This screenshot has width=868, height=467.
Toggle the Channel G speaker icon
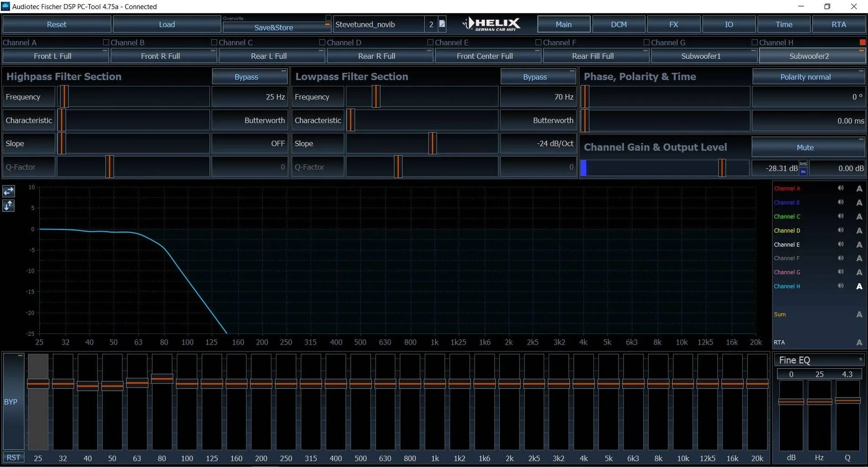point(841,272)
